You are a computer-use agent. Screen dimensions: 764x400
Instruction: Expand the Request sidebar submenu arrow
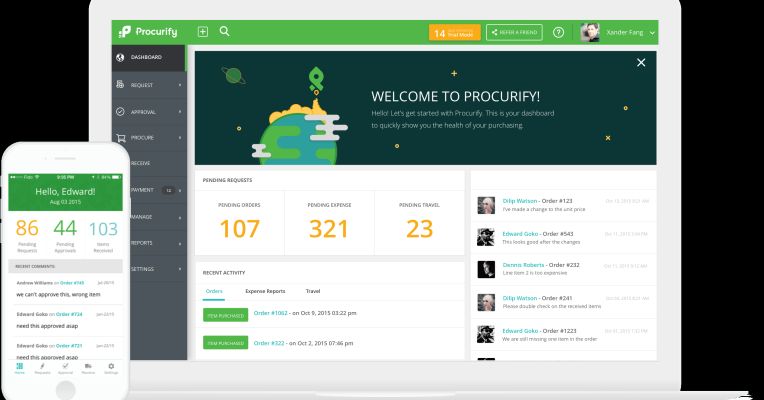pos(180,85)
